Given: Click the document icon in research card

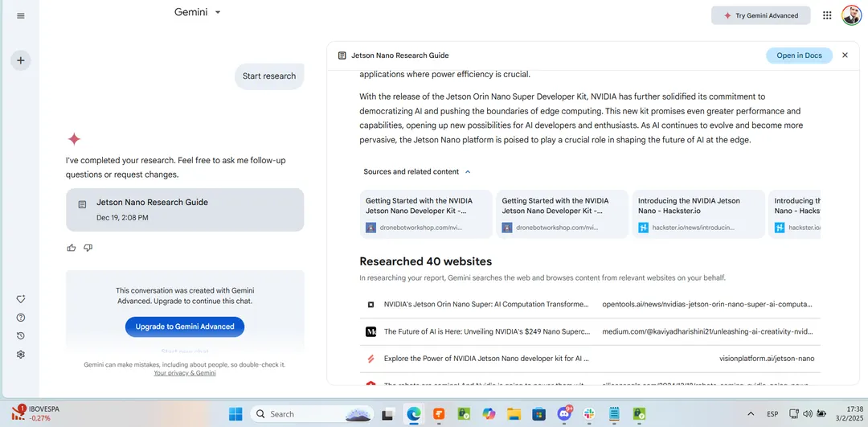Looking at the screenshot, I should (82, 204).
